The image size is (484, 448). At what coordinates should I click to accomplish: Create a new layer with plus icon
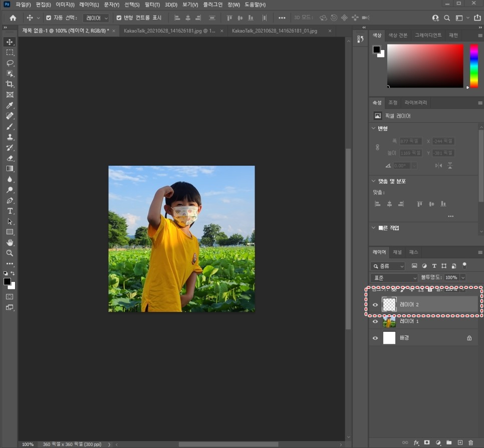click(460, 442)
